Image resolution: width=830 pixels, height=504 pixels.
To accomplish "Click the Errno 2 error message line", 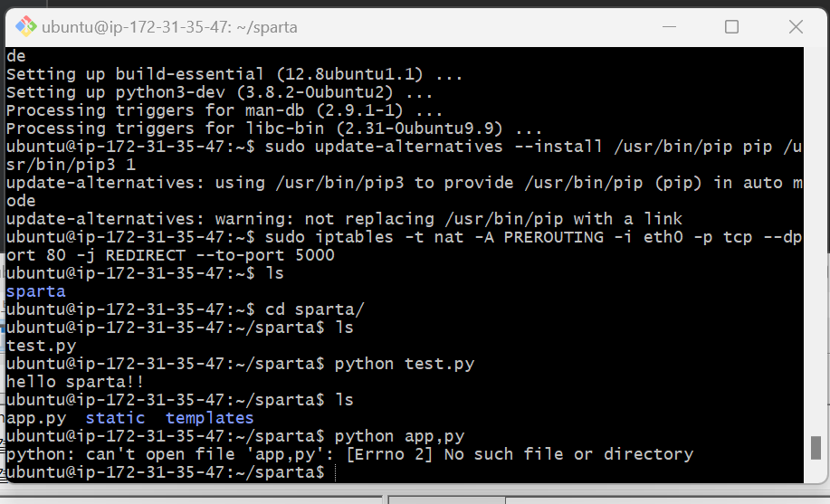I will [x=349, y=454].
